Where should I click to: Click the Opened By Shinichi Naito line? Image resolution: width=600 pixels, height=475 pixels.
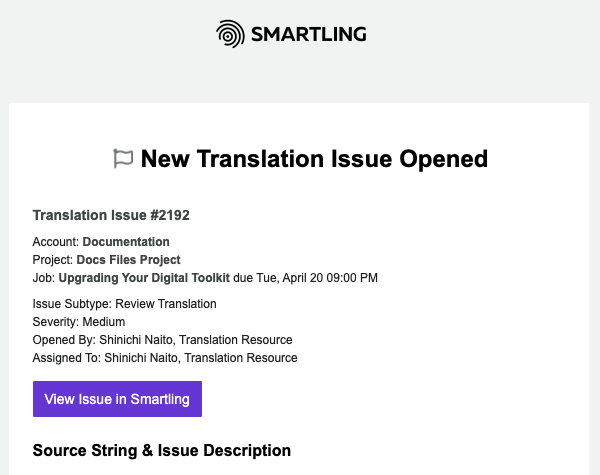163,340
